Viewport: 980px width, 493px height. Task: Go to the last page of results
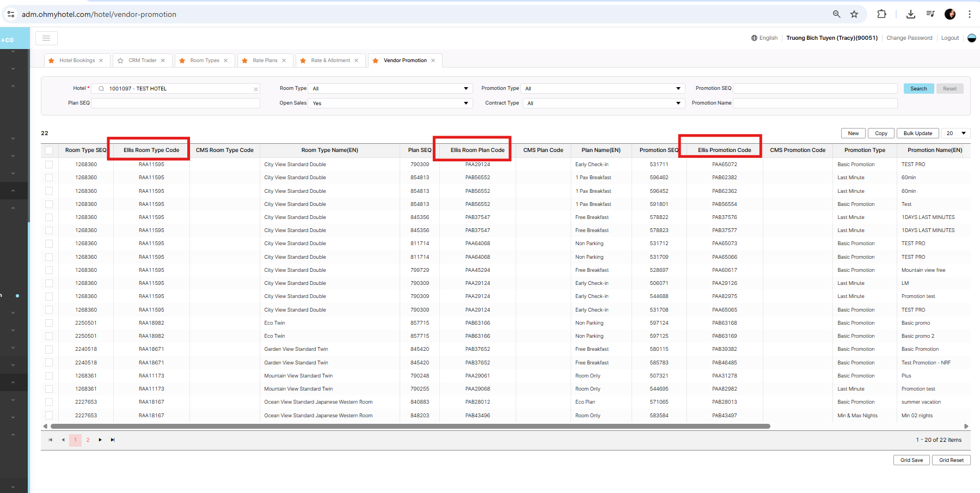coord(113,440)
